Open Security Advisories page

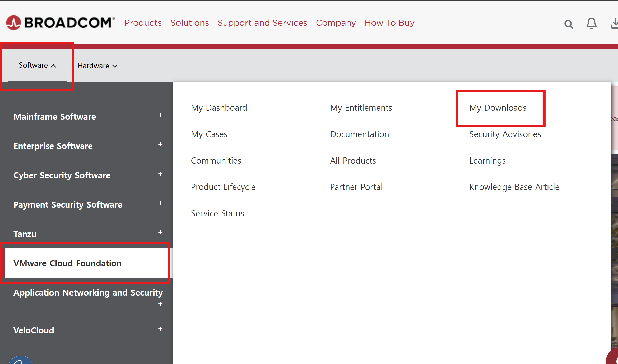[x=505, y=134]
